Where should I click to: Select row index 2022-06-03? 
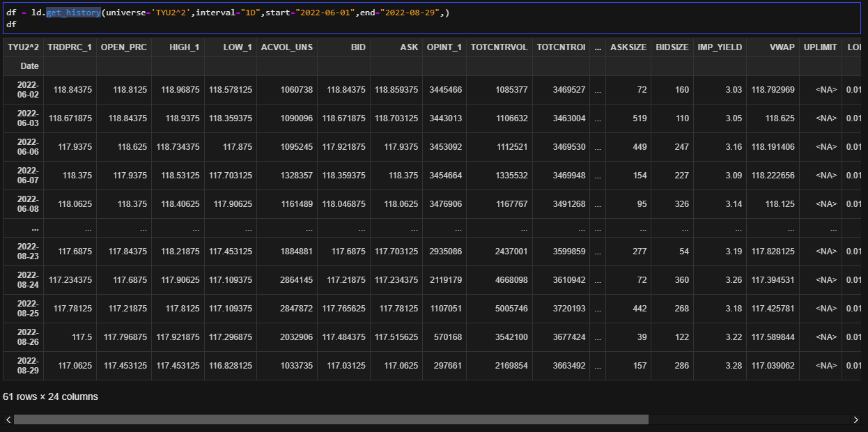pos(24,118)
